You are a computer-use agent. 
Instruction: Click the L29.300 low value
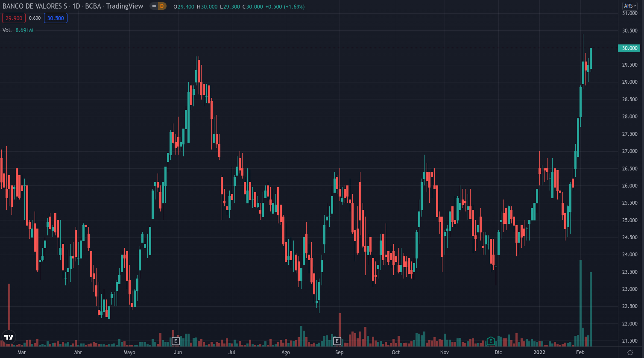231,6
